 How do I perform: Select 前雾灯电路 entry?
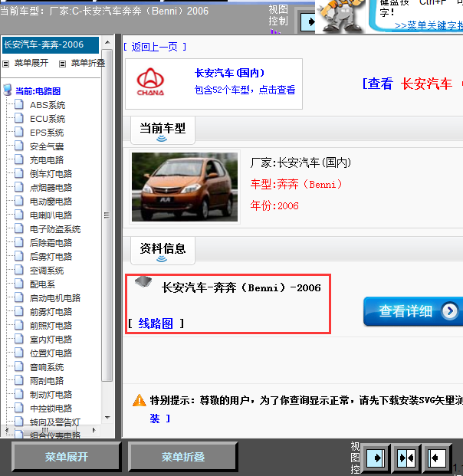click(51, 312)
